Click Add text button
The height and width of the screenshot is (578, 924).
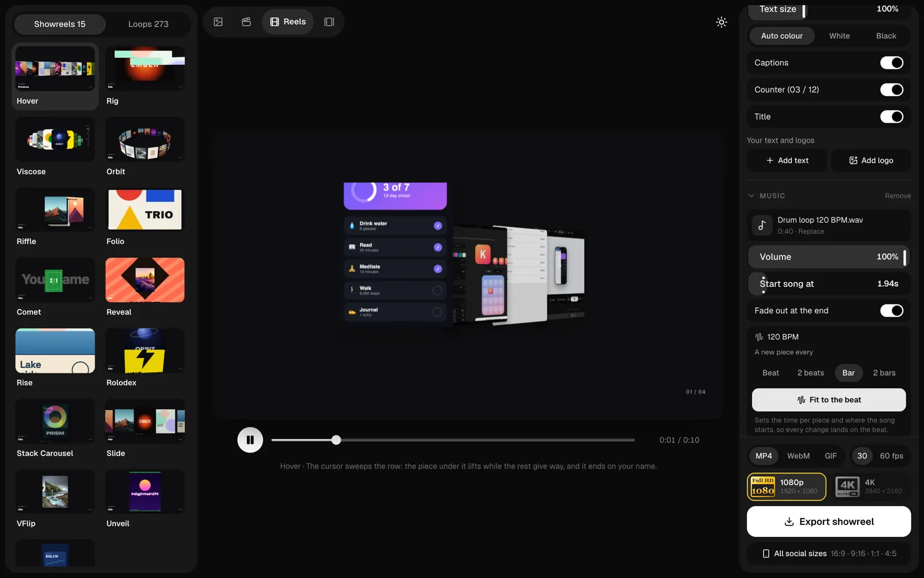787,161
